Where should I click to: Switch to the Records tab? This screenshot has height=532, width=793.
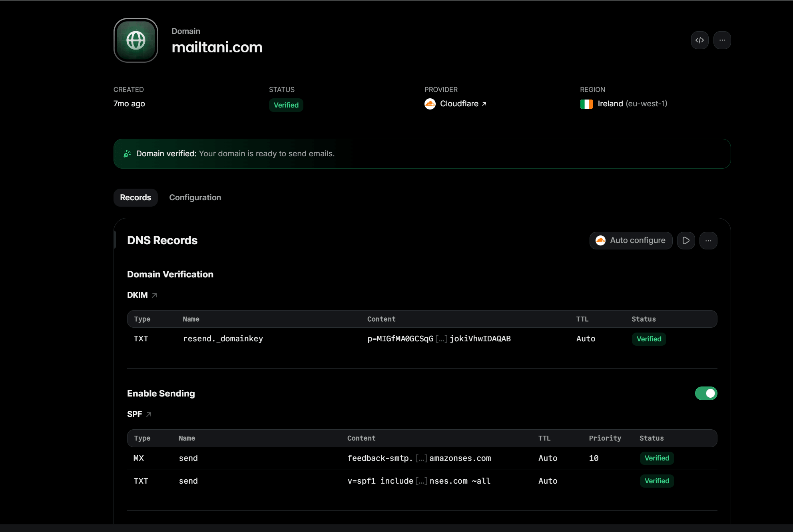coord(135,197)
